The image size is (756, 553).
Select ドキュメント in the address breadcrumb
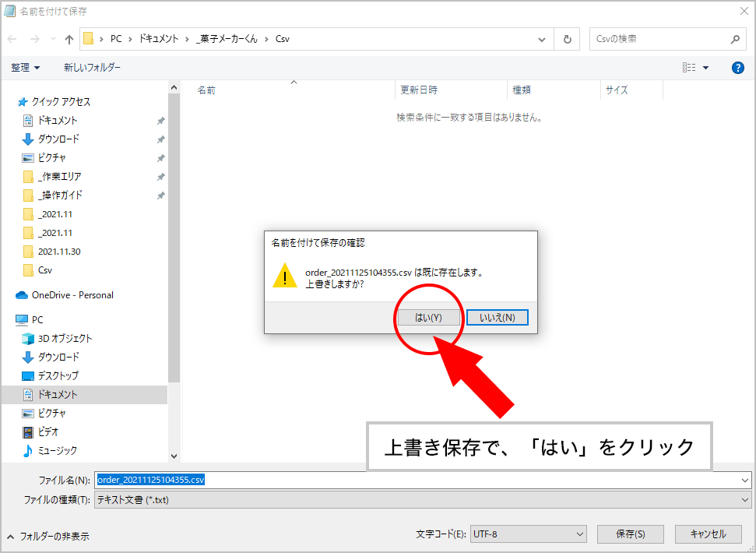tap(159, 39)
